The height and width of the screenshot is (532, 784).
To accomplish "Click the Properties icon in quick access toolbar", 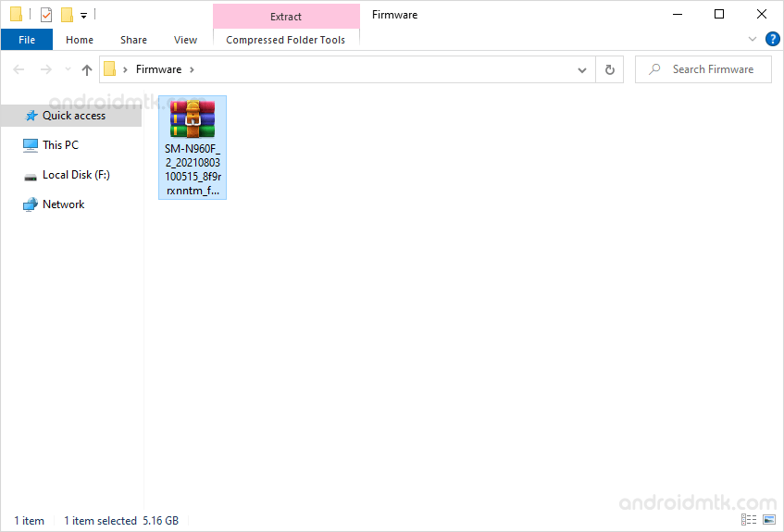I will [x=46, y=15].
